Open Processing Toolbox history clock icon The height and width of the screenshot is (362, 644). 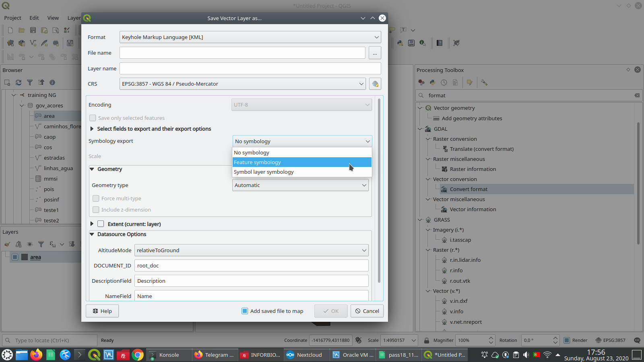444,82
